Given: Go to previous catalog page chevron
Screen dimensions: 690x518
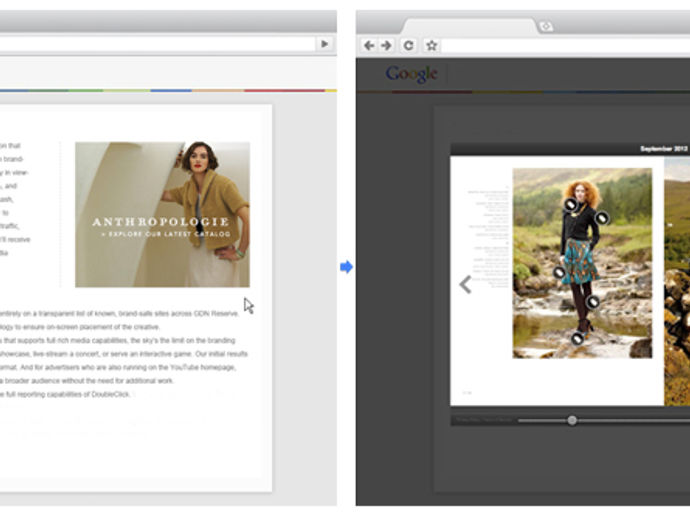Looking at the screenshot, I should (x=465, y=284).
